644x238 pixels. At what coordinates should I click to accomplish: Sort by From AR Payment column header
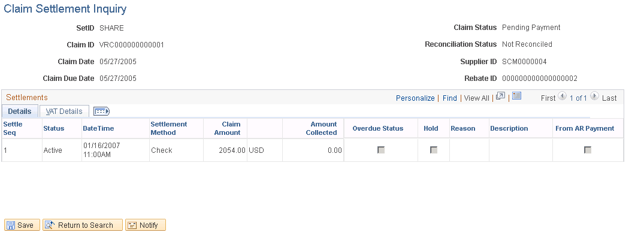[x=585, y=128]
